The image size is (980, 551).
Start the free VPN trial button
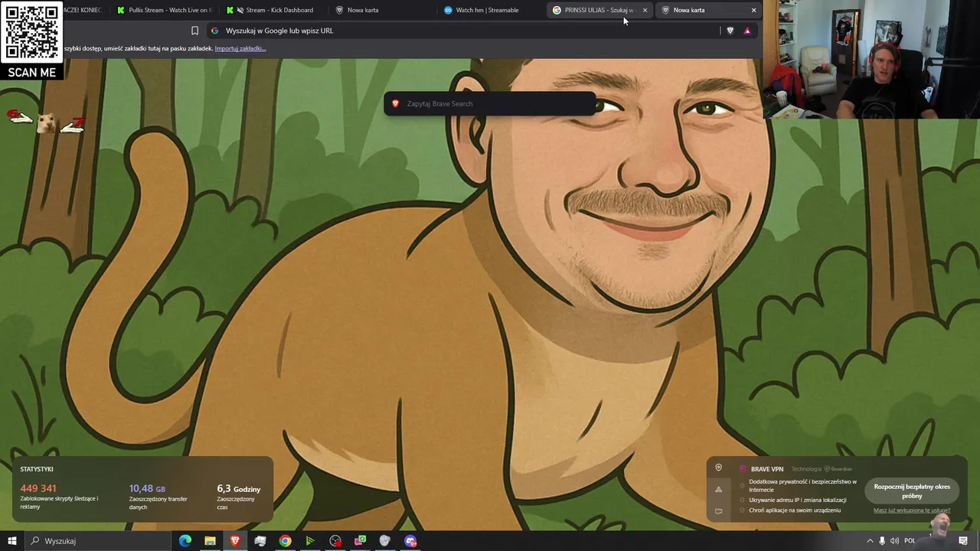click(x=912, y=491)
